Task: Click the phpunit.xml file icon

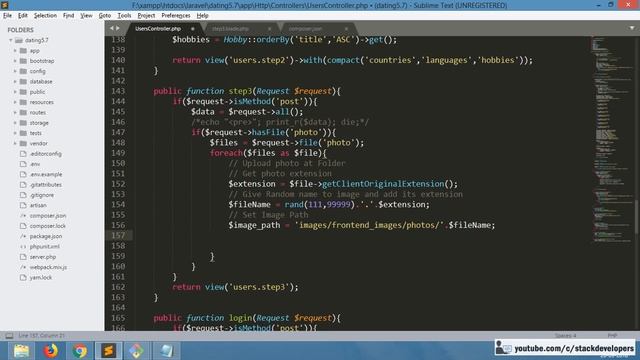Action: (23, 247)
